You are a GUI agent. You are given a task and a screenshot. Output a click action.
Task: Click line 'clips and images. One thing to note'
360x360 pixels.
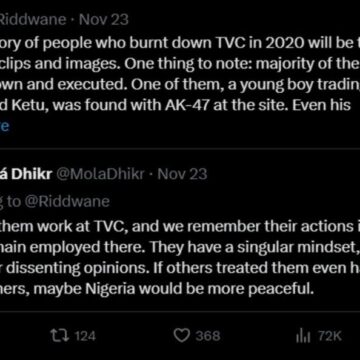pos(180,62)
